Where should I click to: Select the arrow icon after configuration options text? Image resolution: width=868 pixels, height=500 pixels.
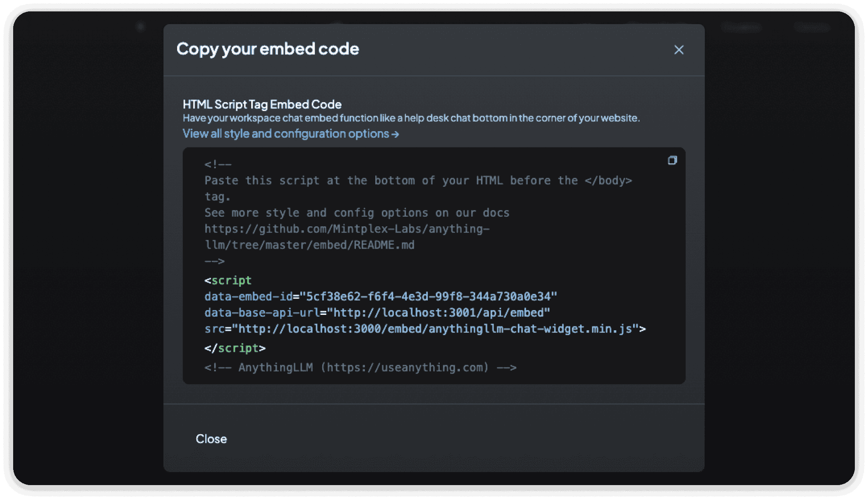pyautogui.click(x=395, y=134)
